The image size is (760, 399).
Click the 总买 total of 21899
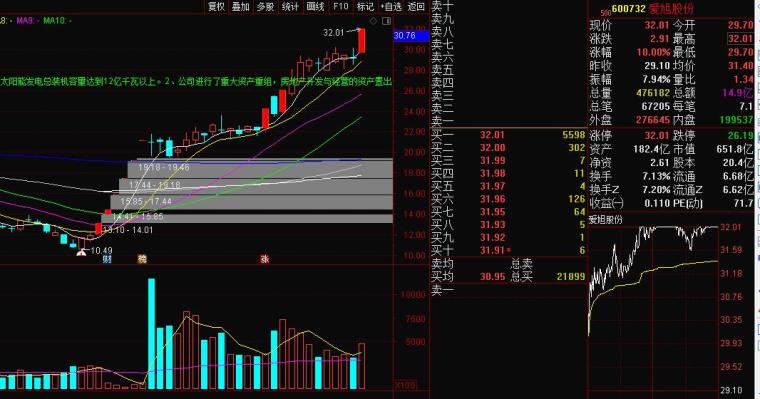[570, 276]
